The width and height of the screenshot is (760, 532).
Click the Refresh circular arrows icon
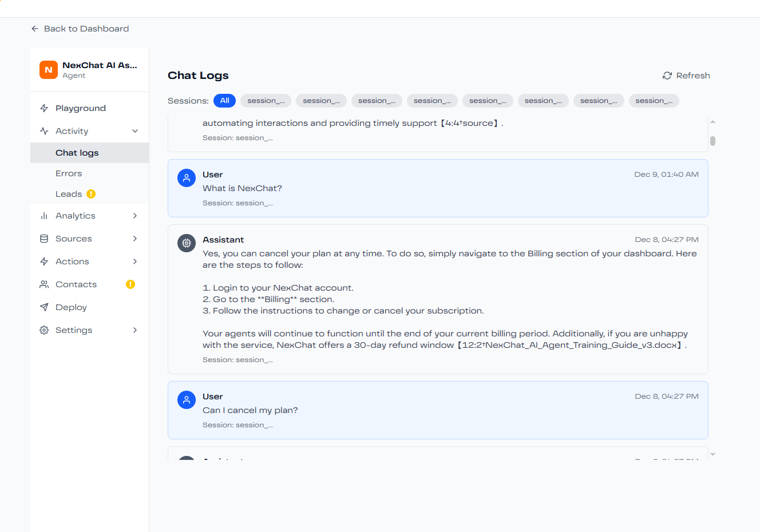(667, 76)
